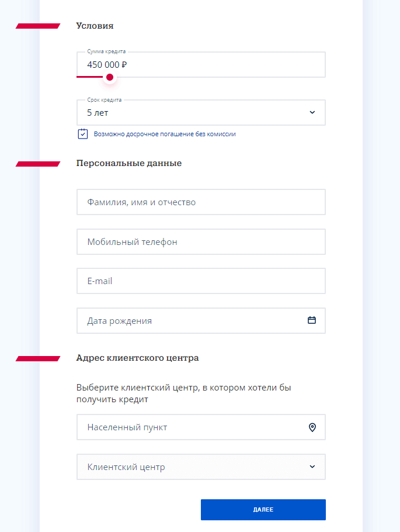Click the location pin icon in Населенный пункт

pyautogui.click(x=312, y=427)
